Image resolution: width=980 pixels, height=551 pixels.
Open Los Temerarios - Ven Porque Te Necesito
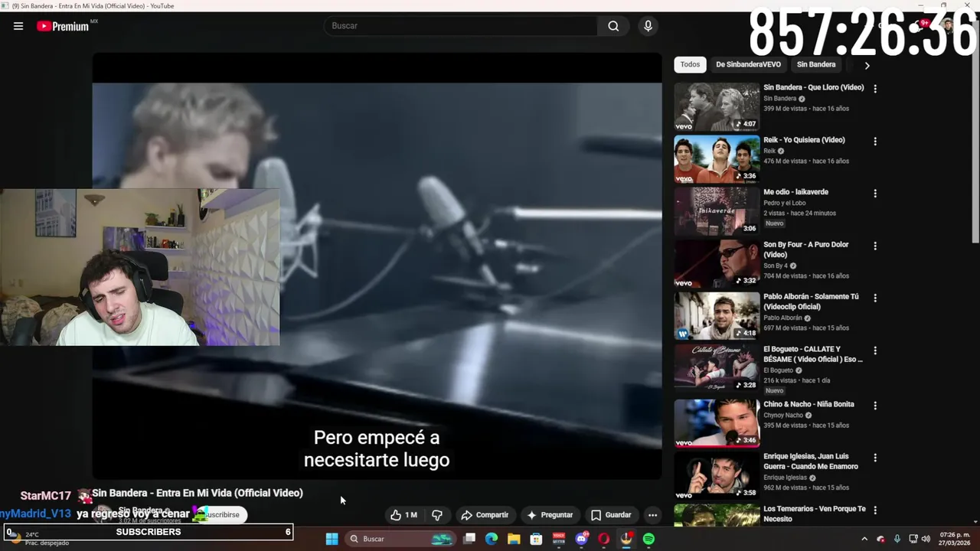point(814,514)
